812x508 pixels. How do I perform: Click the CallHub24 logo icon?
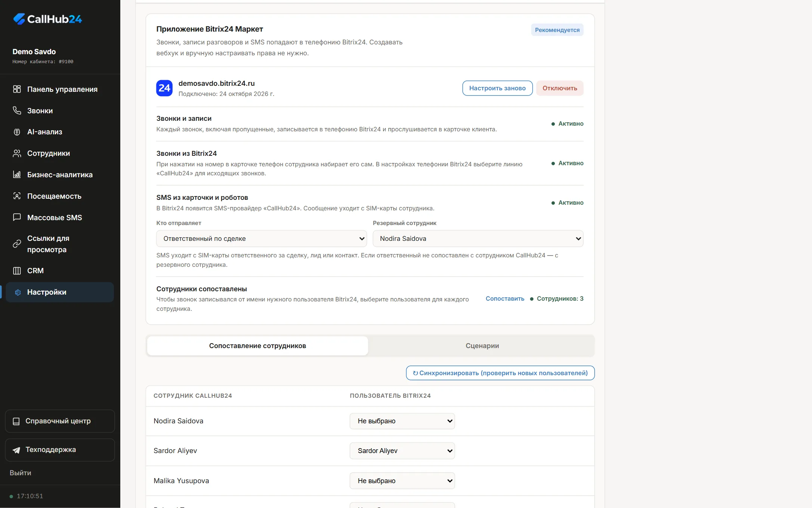coord(19,19)
